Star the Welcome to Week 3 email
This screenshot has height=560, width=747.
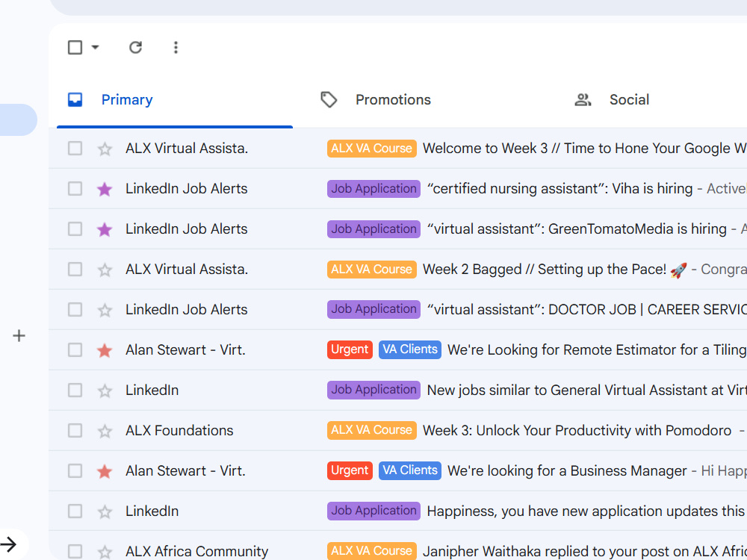(105, 149)
